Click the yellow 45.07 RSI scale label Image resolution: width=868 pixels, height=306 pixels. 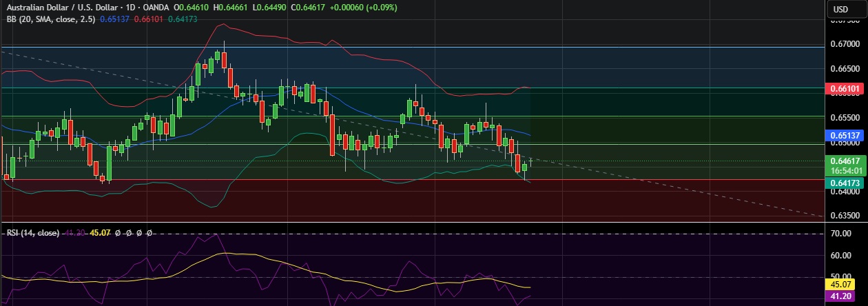click(841, 284)
